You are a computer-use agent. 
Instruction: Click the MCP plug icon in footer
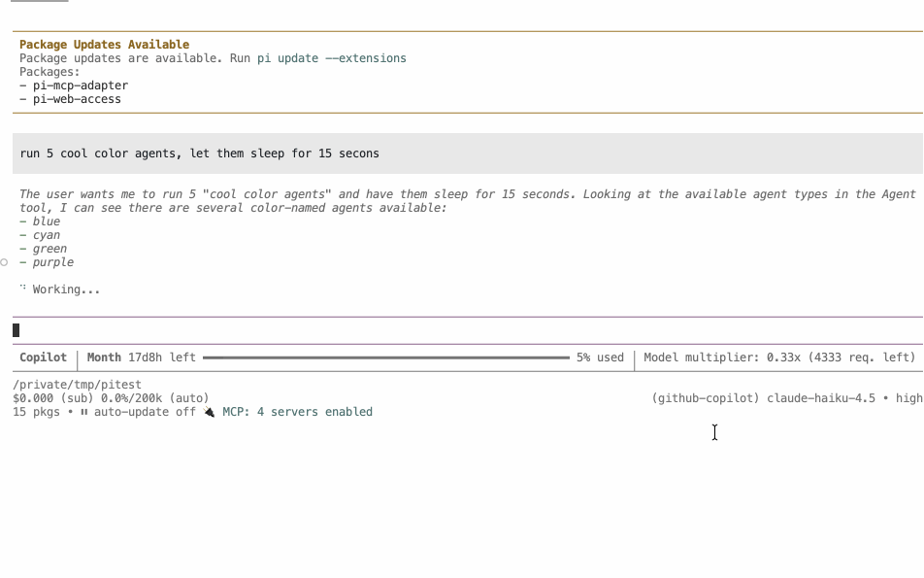click(210, 412)
